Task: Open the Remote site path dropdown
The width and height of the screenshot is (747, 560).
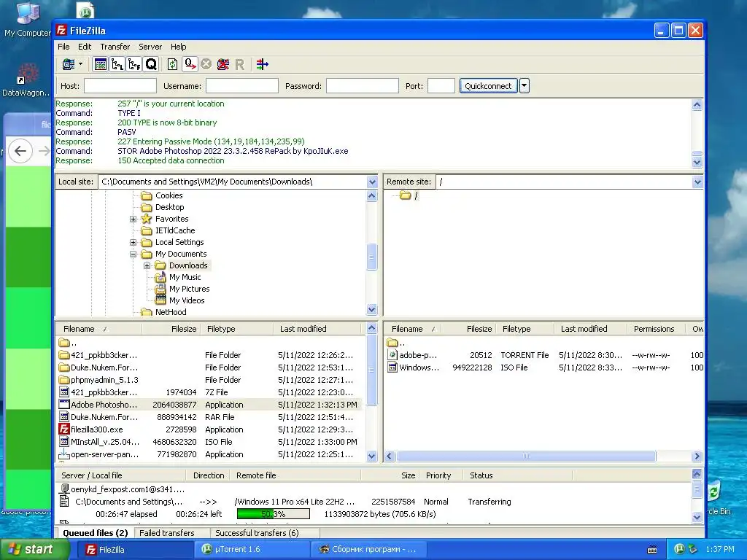Action: pyautogui.click(x=697, y=182)
